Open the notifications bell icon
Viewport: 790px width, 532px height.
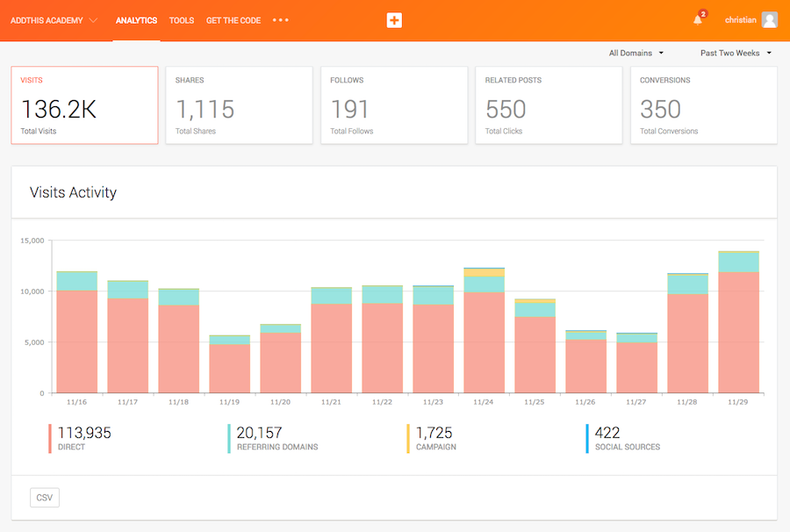click(698, 20)
